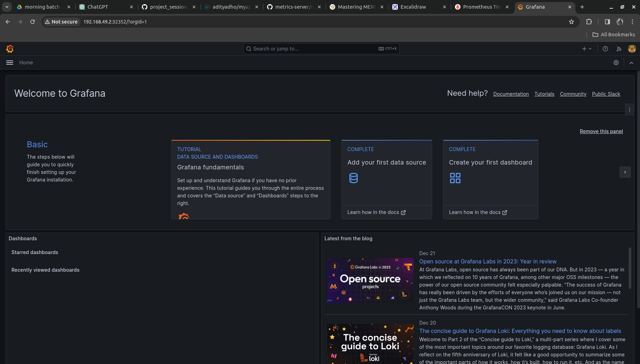Open dashboard settings gear icon

616,63
